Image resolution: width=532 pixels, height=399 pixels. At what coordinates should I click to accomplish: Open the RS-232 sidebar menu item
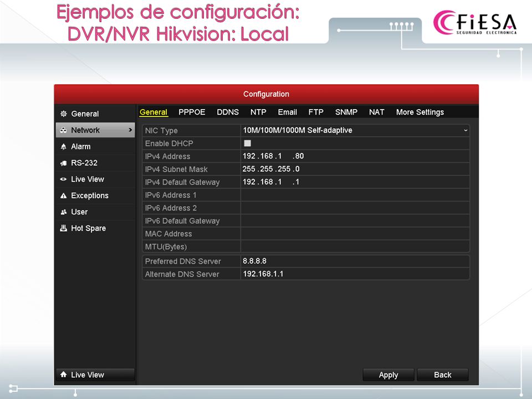pyautogui.click(x=95, y=163)
